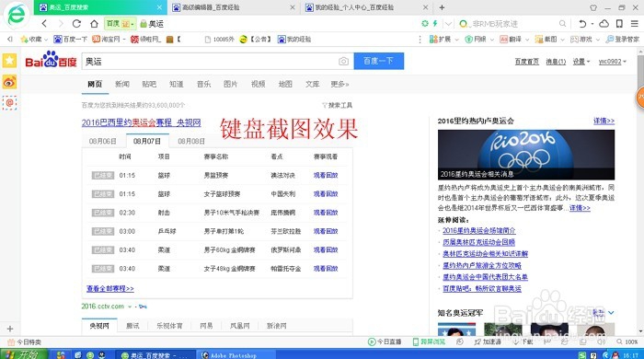Click the 16:17 taskbar clock
The height and width of the screenshot is (359, 644).
pos(631,355)
